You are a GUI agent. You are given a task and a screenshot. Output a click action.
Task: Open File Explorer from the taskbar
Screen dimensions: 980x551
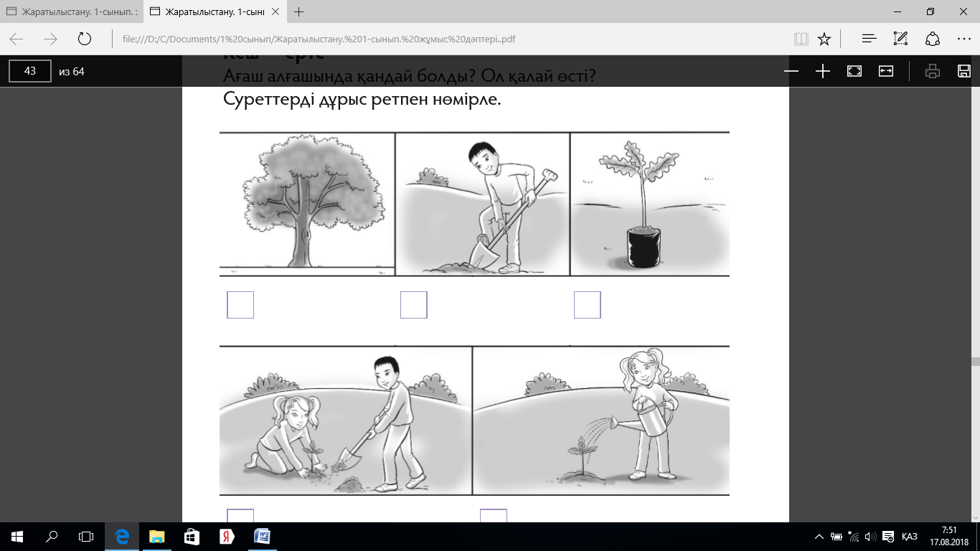[156, 537]
